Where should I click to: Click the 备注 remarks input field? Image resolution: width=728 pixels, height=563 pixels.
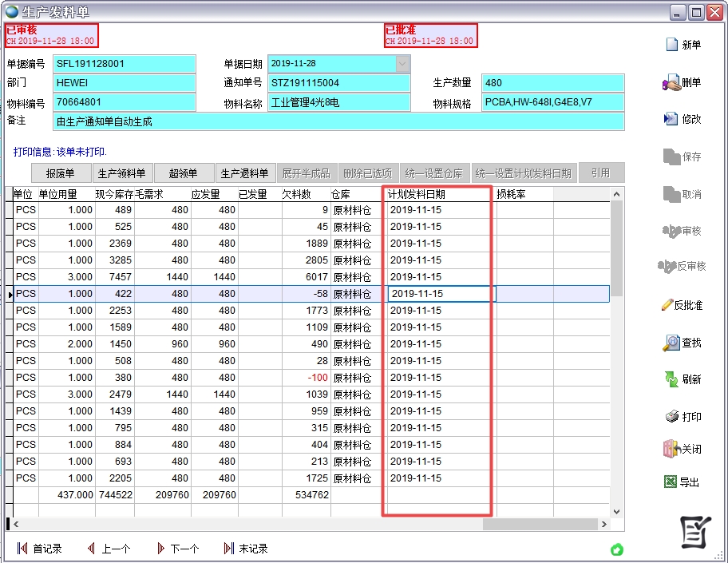tap(338, 121)
